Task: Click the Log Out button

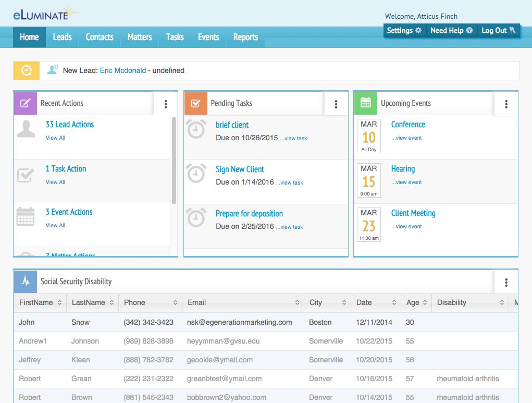Action: tap(498, 30)
